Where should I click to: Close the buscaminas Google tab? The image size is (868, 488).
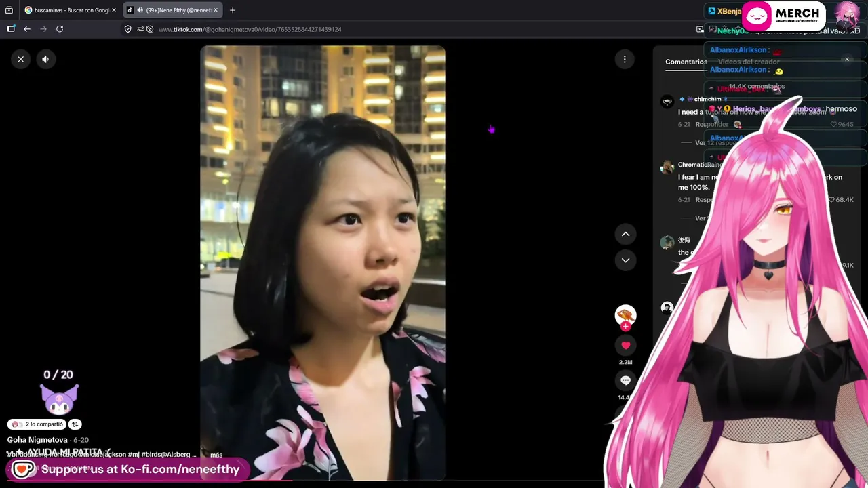pyautogui.click(x=114, y=10)
